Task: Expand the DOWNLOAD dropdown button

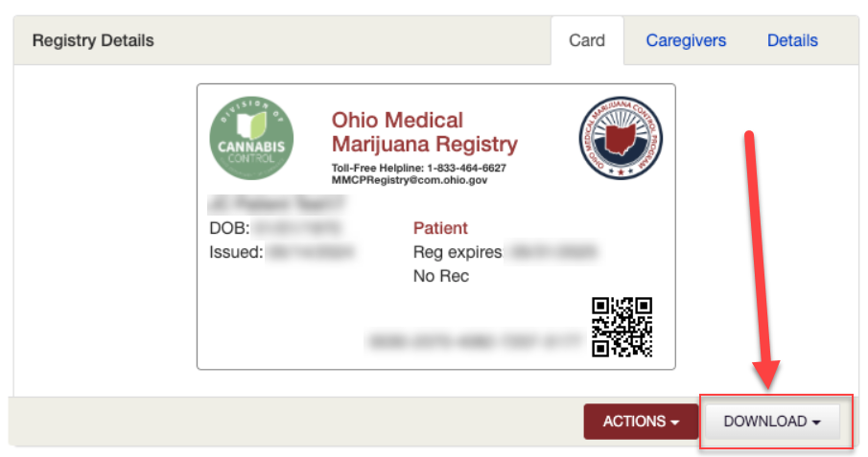Action: click(x=772, y=422)
